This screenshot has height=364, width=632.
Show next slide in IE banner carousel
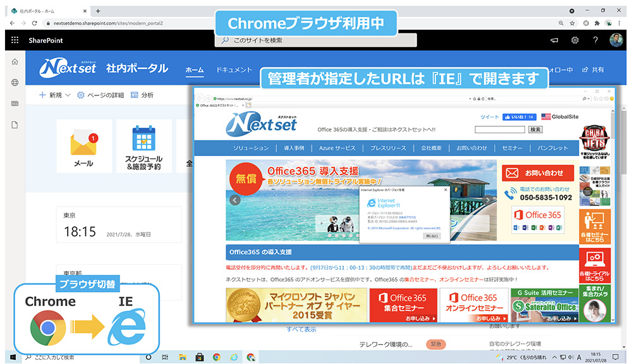point(488,200)
